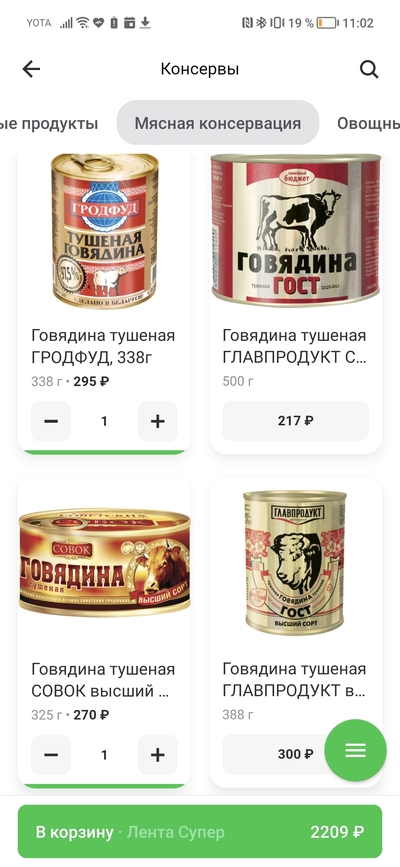The image size is (400, 867).
Task: Tap the back arrow icon
Action: (31, 69)
